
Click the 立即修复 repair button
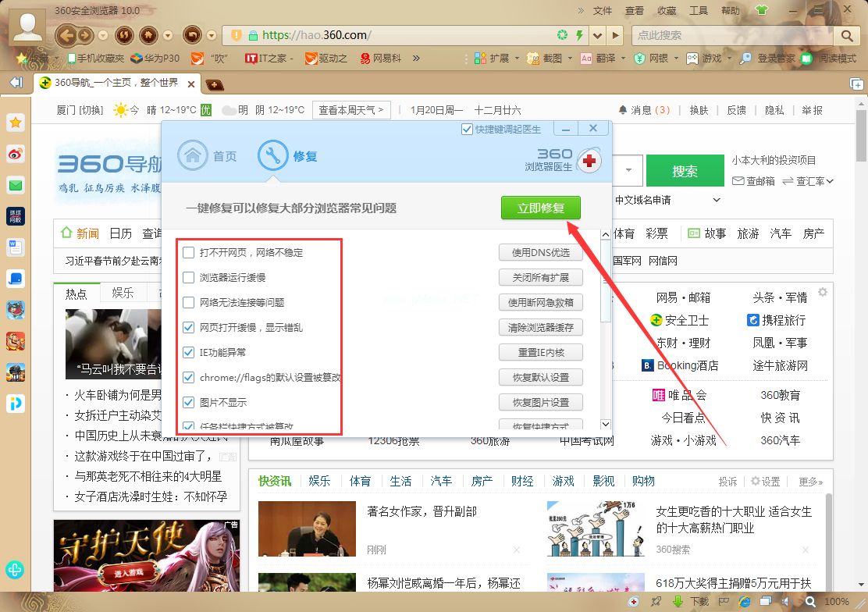point(540,208)
